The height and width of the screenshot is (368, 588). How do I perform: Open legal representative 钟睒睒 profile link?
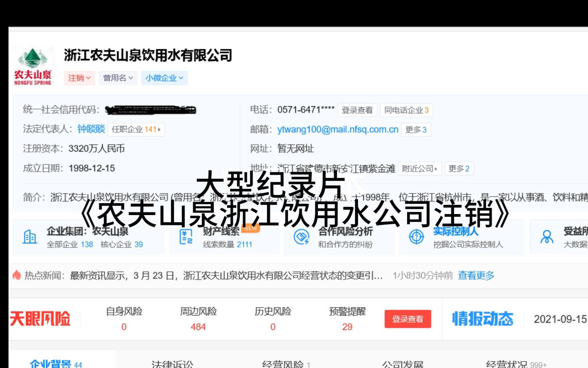coord(91,129)
